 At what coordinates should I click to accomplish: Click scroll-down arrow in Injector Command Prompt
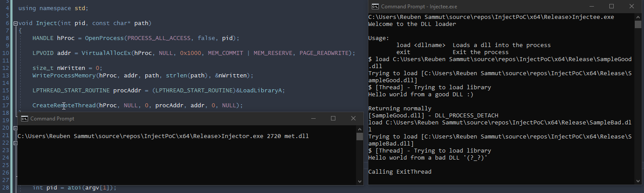(360, 181)
